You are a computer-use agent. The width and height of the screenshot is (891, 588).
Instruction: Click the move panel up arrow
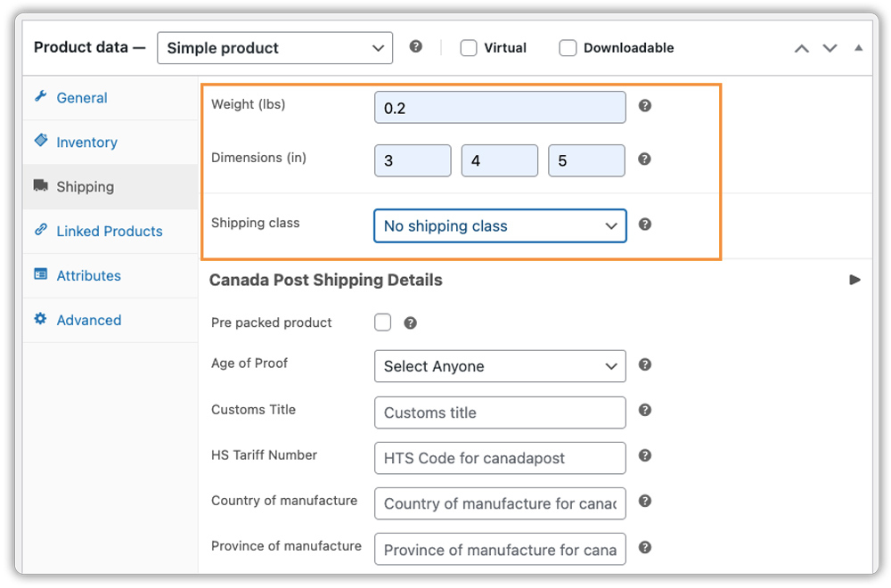pos(801,47)
